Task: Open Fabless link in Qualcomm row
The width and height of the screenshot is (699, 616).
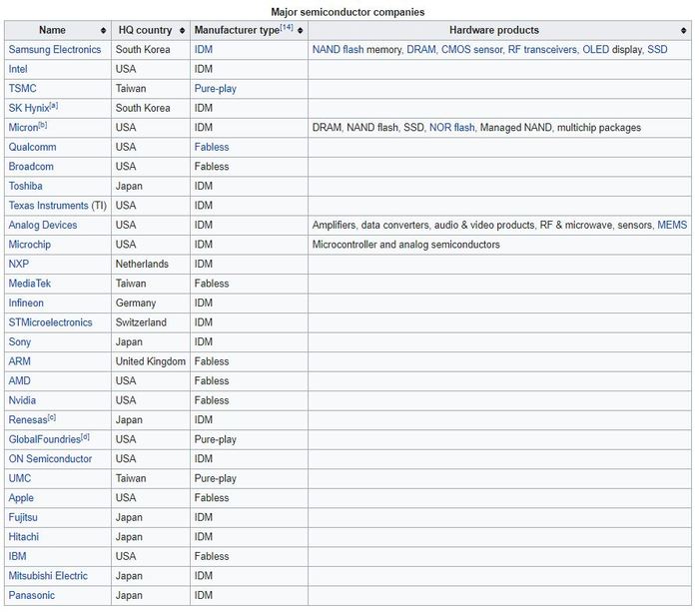Action: tap(212, 147)
